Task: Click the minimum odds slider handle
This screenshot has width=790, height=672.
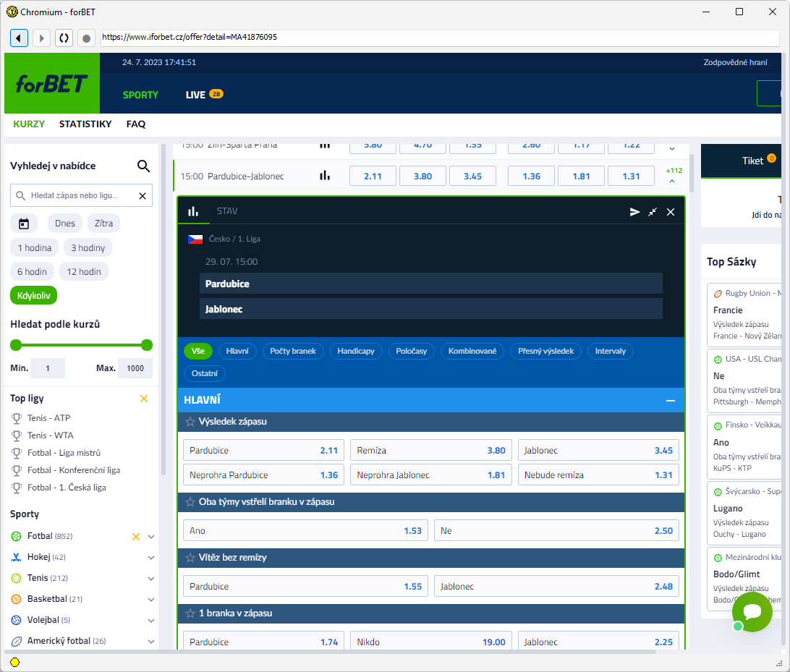Action: pos(16,345)
